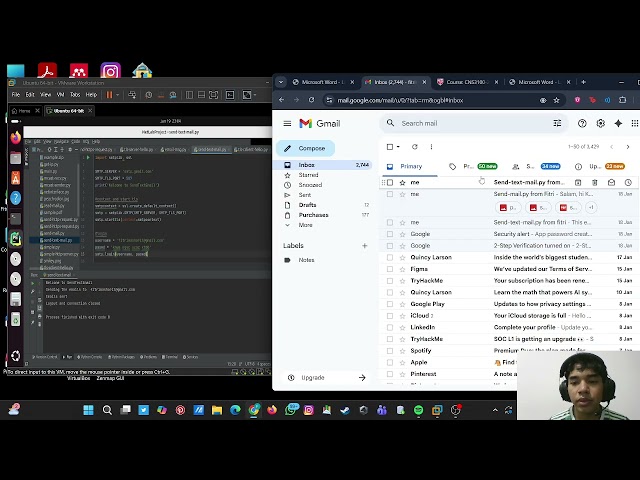640x480 pixels.
Task: Switch to the Primary inbox tab
Action: pos(410,167)
